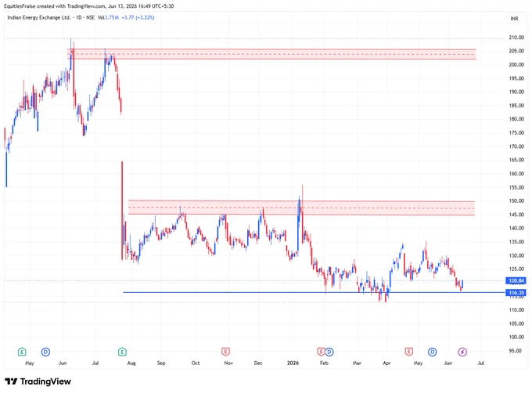The image size is (532, 394).
Task: Click the Nov label on time axis
Action: pyautogui.click(x=228, y=363)
